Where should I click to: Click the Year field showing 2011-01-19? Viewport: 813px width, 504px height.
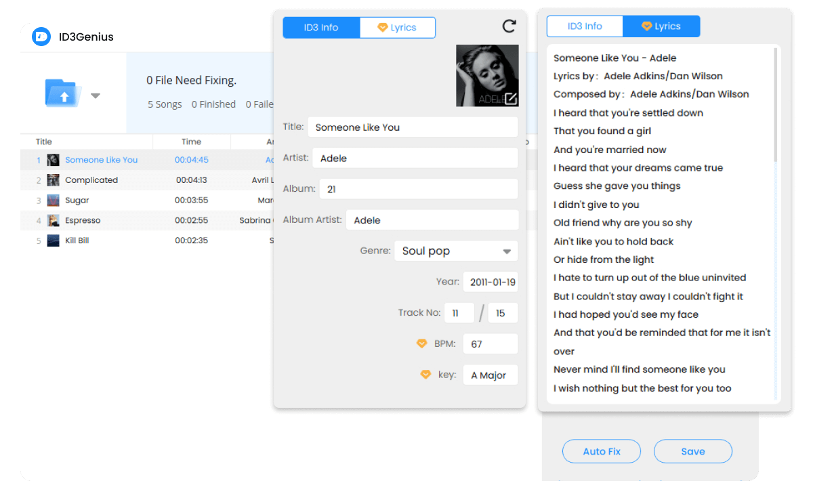click(490, 282)
